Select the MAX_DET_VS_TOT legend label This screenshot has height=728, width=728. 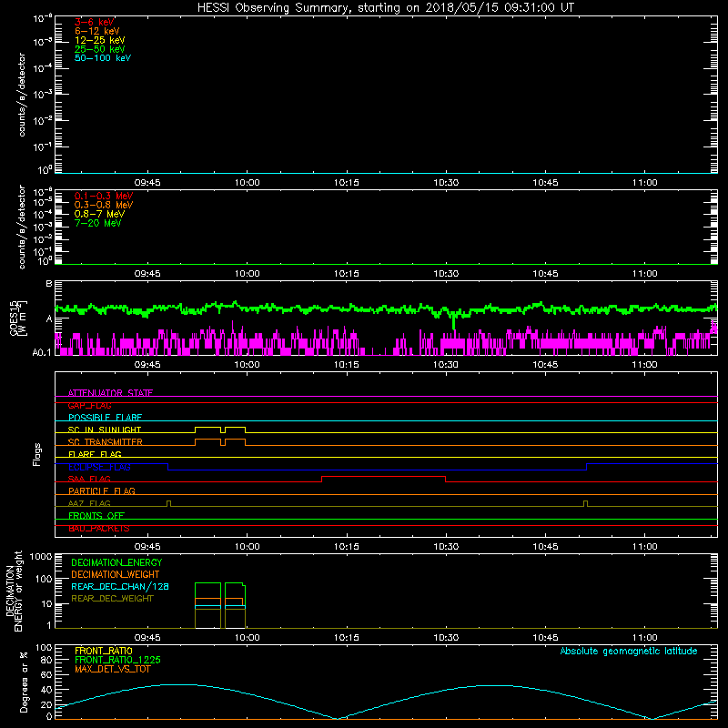point(112,669)
